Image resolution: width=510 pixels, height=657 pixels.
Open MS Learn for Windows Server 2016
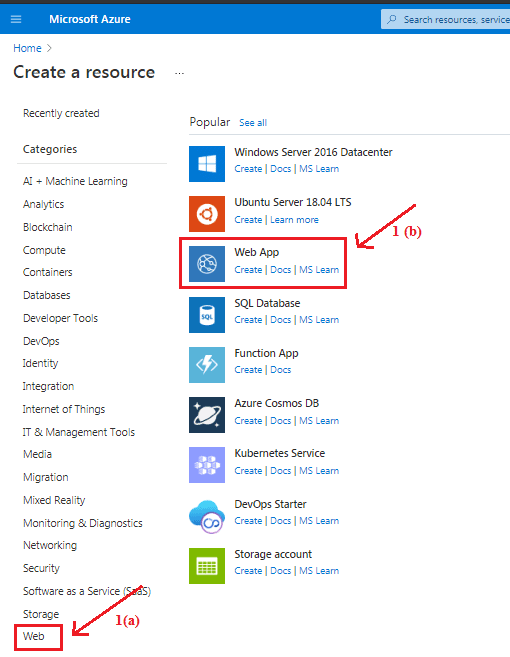point(319,169)
